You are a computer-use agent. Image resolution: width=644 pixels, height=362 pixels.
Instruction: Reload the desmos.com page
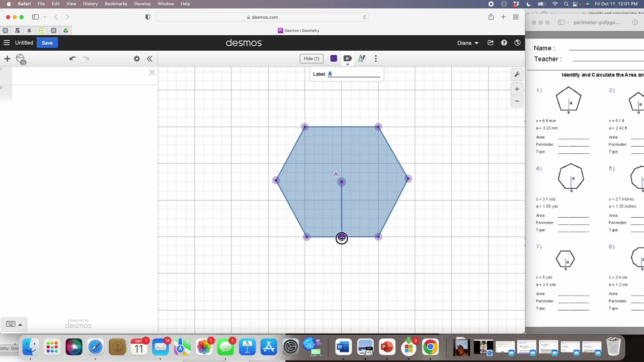pos(364,17)
